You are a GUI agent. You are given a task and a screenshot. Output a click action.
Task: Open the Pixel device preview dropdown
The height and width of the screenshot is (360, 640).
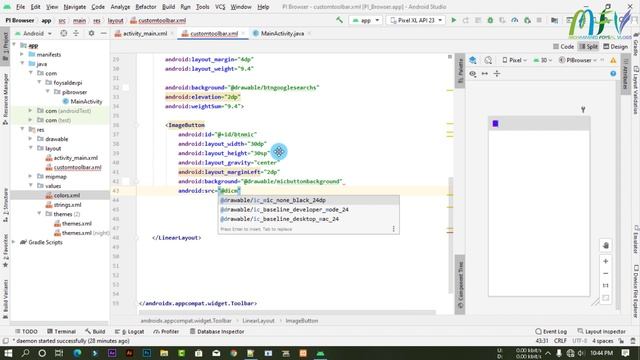(x=514, y=60)
